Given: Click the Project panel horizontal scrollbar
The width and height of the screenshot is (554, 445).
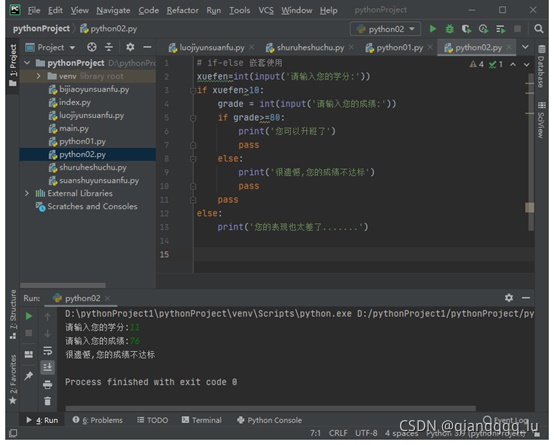Looking at the screenshot, I should 63,285.
